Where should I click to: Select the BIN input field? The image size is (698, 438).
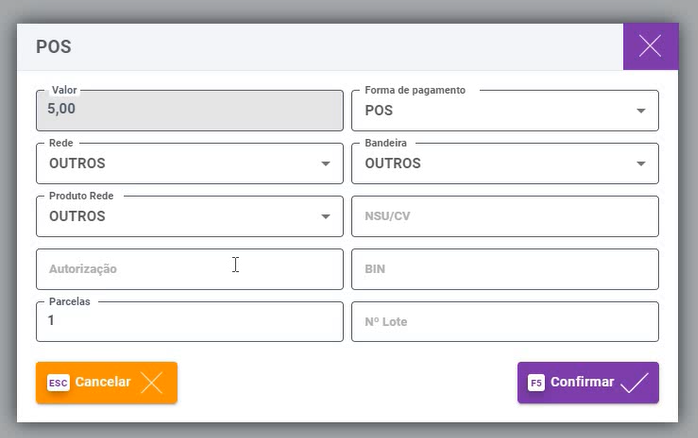(x=505, y=269)
